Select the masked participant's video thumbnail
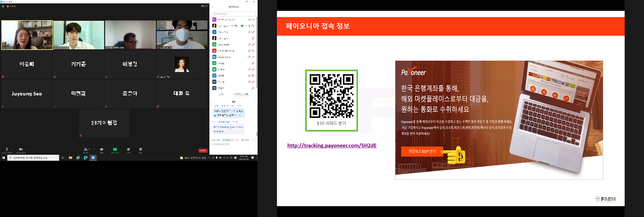This screenshot has height=217, width=644. point(182,35)
